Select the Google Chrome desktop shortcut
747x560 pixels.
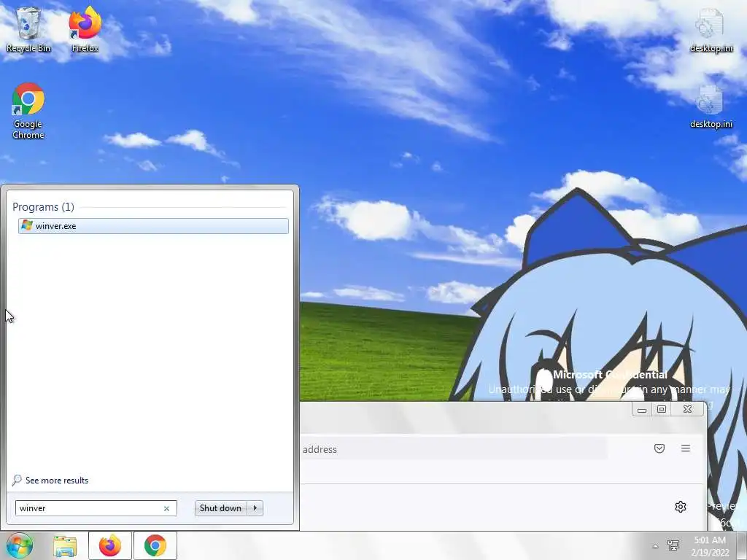(28, 111)
